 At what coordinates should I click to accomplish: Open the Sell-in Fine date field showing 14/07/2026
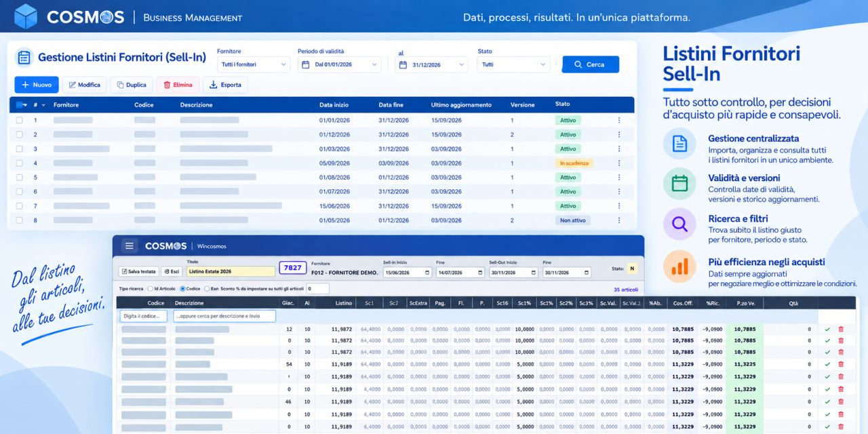pyautogui.click(x=460, y=273)
